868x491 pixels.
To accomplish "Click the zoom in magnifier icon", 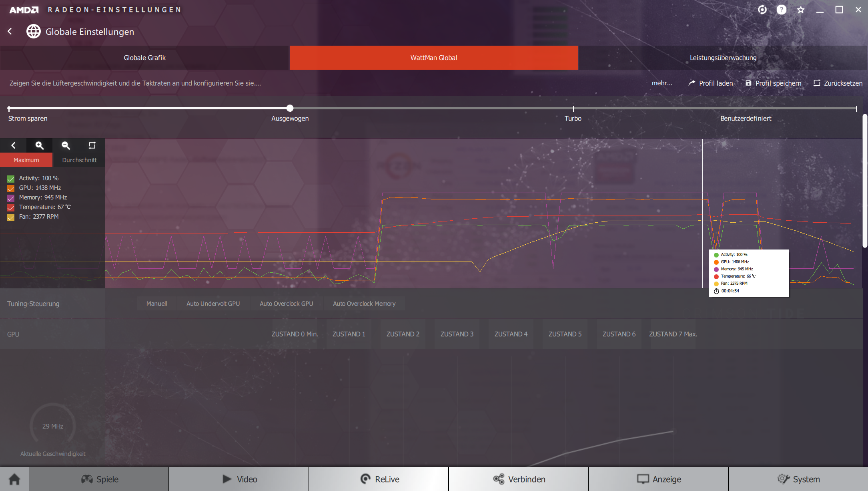I will (x=39, y=145).
